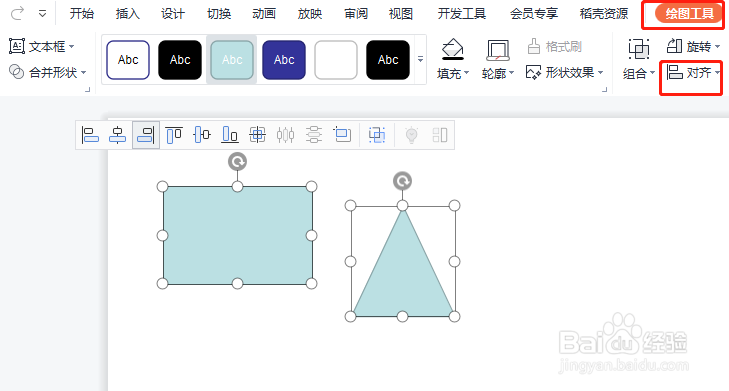The height and width of the screenshot is (391, 729).
Task: Select the teal rectangle shape
Action: coord(238,235)
